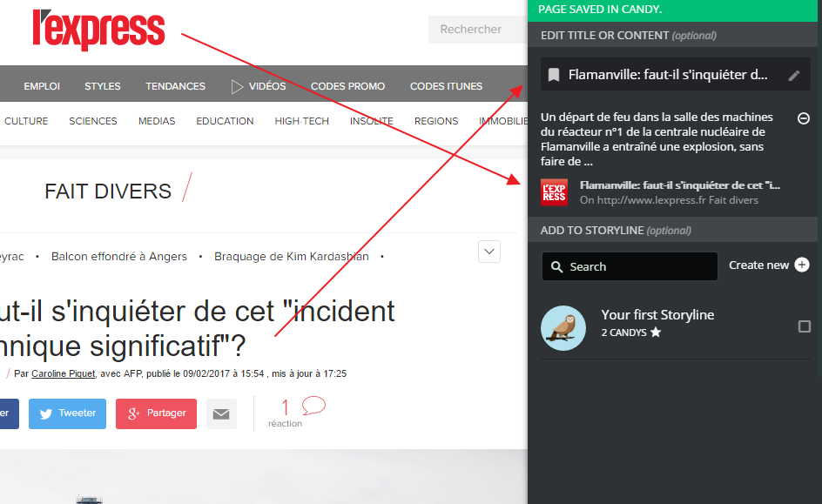Viewport: 822px width, 504px height.
Task: Click the Rechercher search field
Action: click(x=477, y=30)
